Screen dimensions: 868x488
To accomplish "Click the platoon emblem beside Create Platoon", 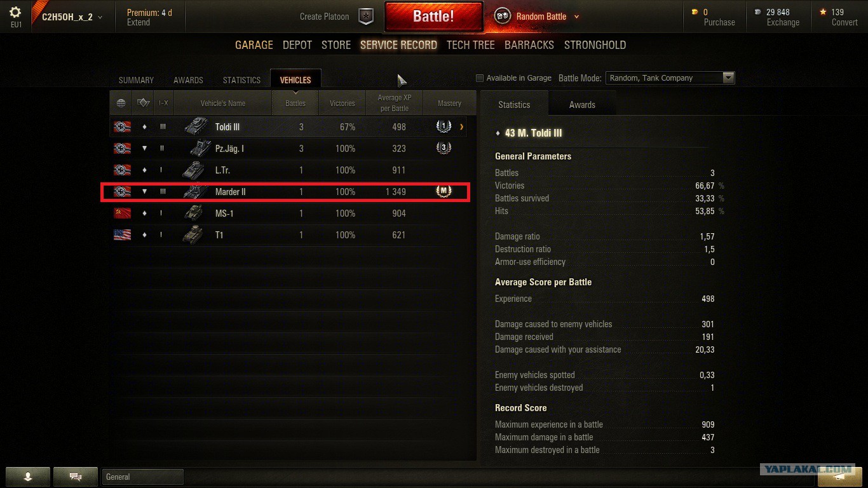I will [x=366, y=17].
